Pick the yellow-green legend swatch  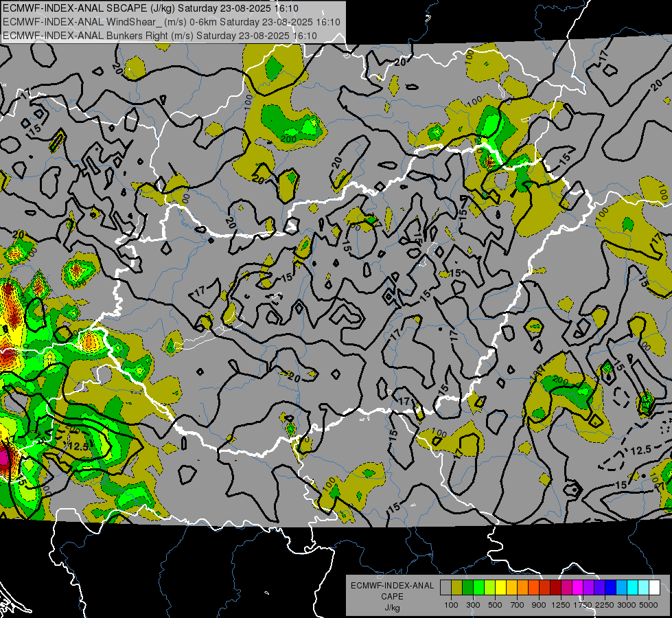pyautogui.click(x=489, y=588)
